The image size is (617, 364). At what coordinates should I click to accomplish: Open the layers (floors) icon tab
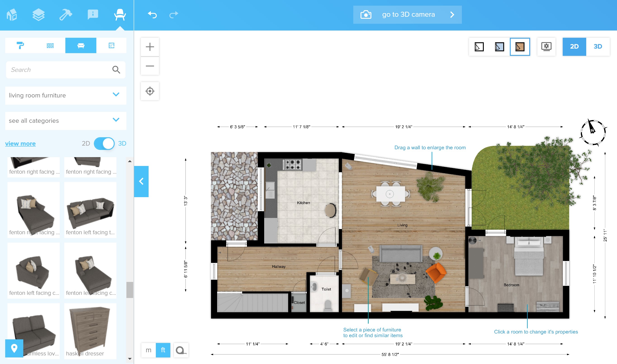(38, 15)
